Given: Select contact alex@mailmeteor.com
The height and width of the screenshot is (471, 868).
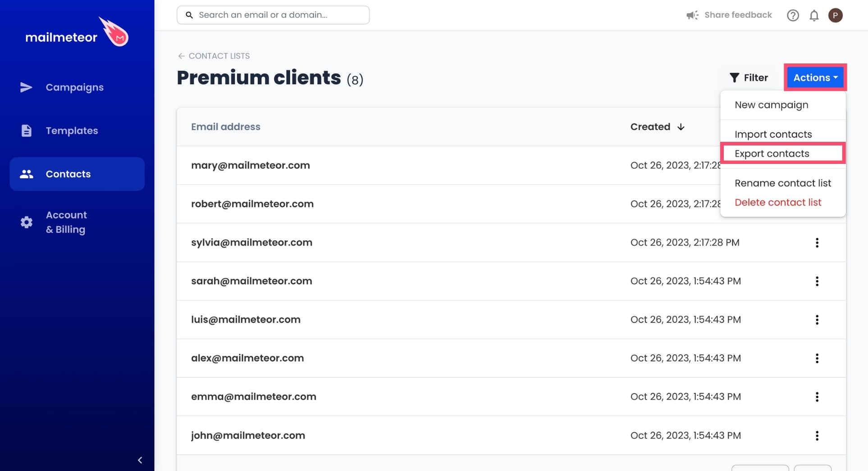Looking at the screenshot, I should tap(247, 358).
